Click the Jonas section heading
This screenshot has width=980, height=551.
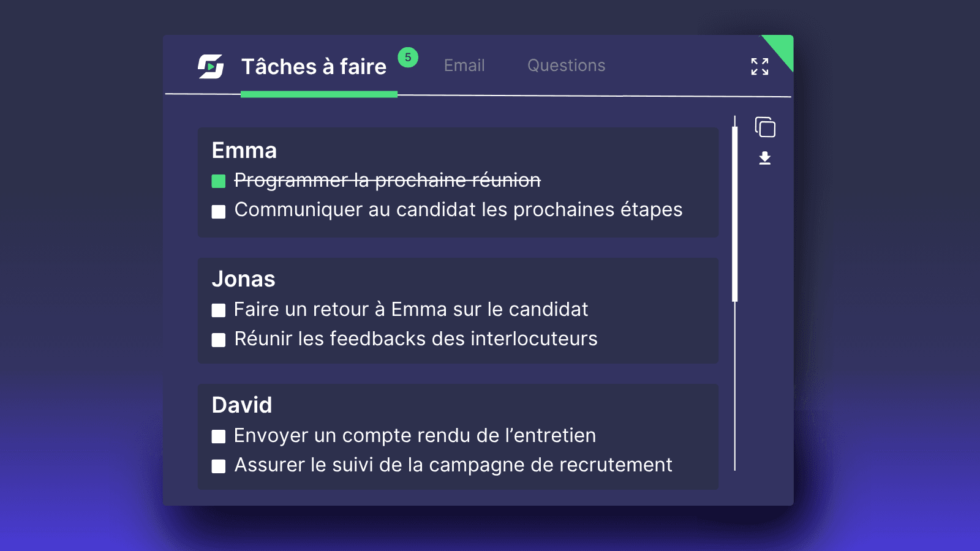[x=244, y=279]
